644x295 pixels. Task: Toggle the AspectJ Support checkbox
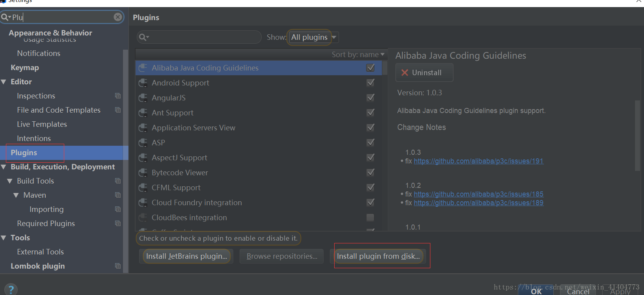point(370,158)
